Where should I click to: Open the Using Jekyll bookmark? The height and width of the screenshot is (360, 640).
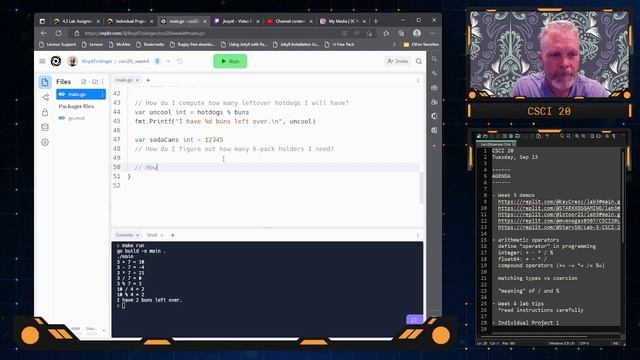pos(244,44)
